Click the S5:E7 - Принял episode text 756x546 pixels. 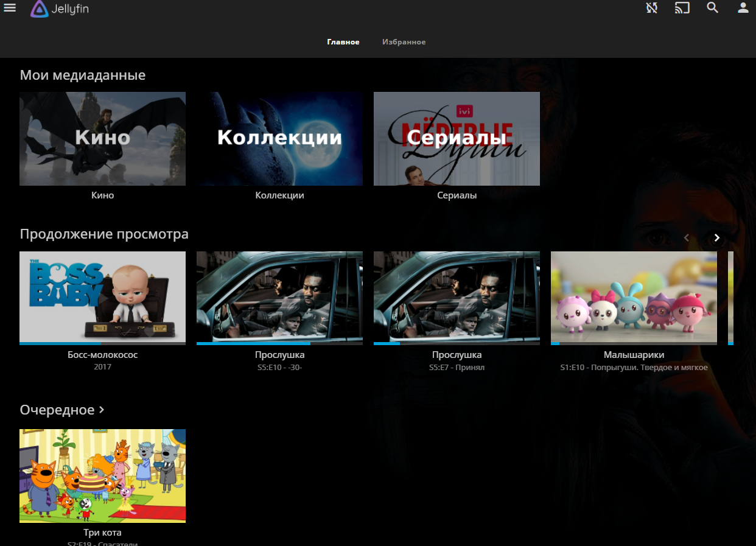click(x=457, y=368)
